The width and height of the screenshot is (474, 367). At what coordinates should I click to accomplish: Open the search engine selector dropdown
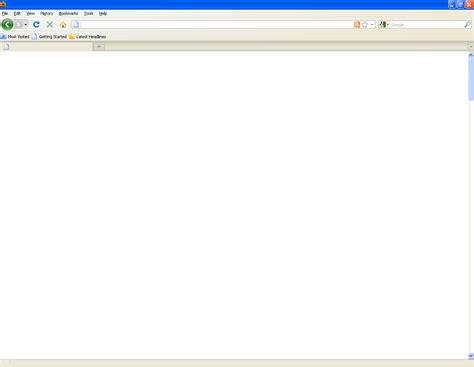coord(384,25)
